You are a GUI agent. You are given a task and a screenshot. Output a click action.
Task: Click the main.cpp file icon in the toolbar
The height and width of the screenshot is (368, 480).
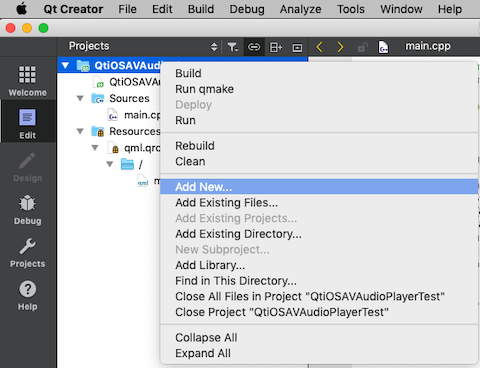[x=383, y=47]
